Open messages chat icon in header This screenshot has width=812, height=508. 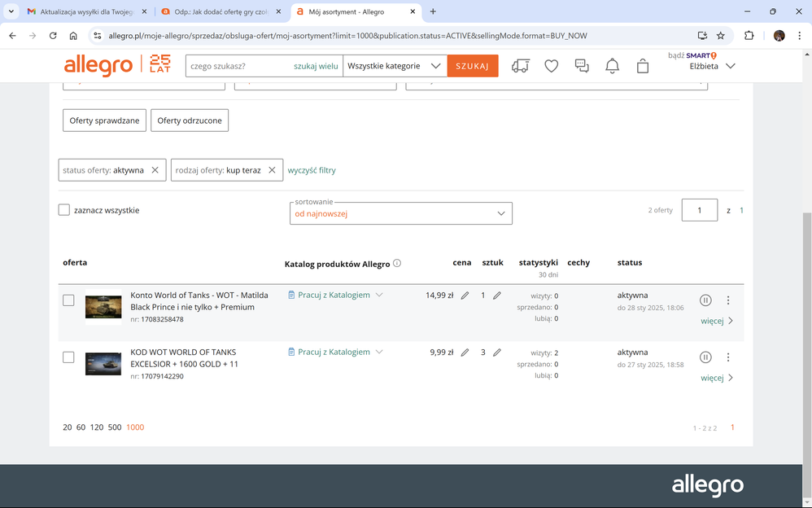pos(582,66)
